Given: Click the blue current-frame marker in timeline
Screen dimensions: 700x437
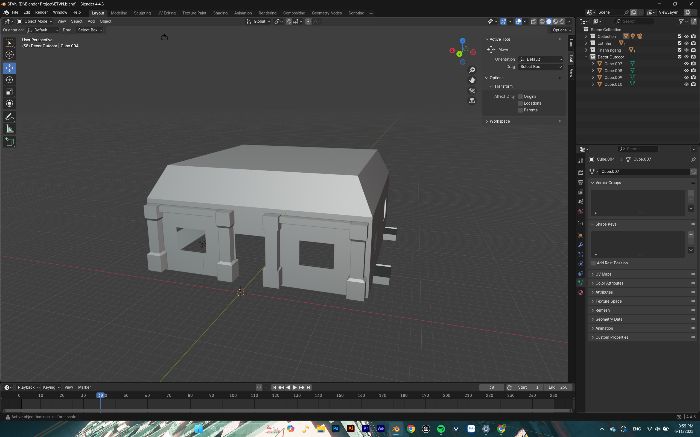Looking at the screenshot, I should point(101,395).
